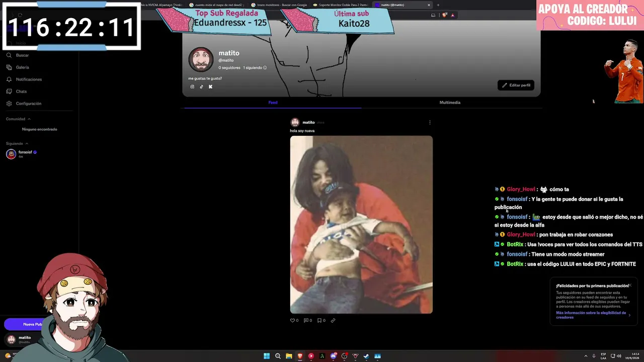This screenshot has width=644, height=362.
Task: Switch to brazo monitores Google tab
Action: click(279, 5)
